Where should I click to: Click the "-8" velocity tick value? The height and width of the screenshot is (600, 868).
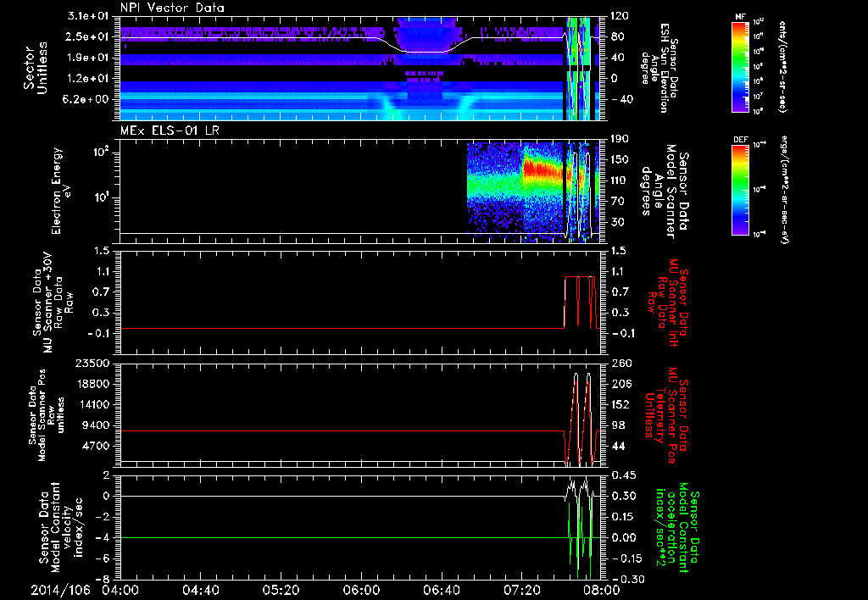coord(104,580)
